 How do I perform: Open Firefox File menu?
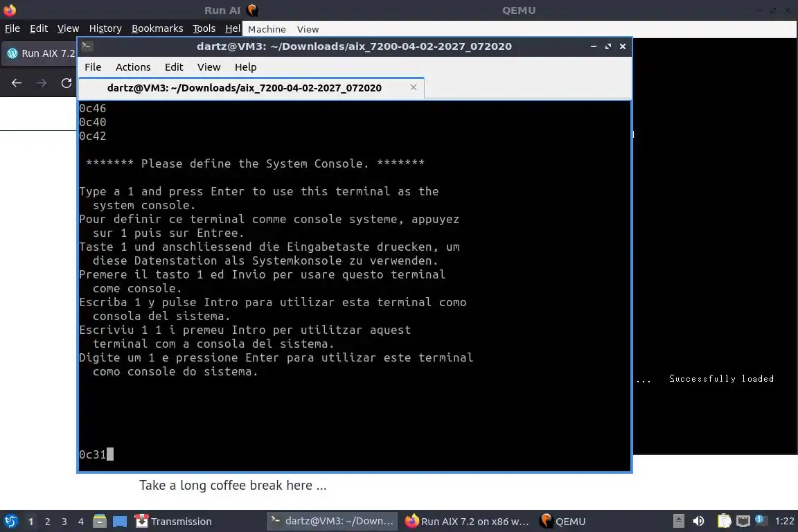click(x=12, y=28)
